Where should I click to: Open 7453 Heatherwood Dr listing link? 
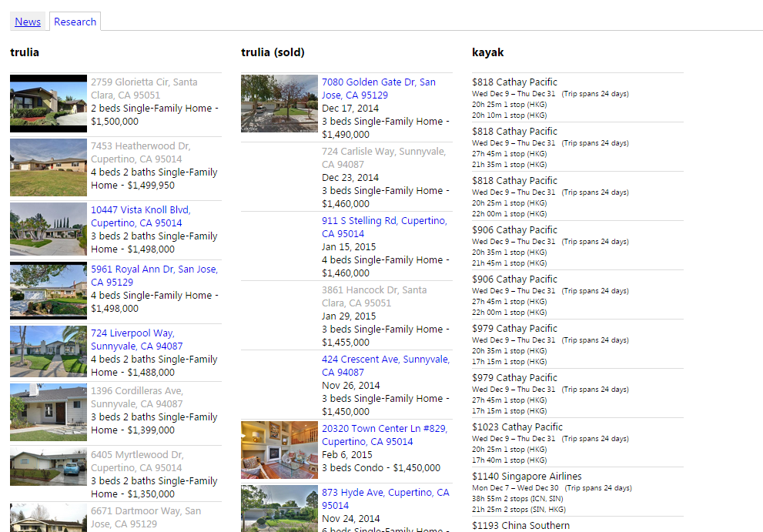[141, 152]
